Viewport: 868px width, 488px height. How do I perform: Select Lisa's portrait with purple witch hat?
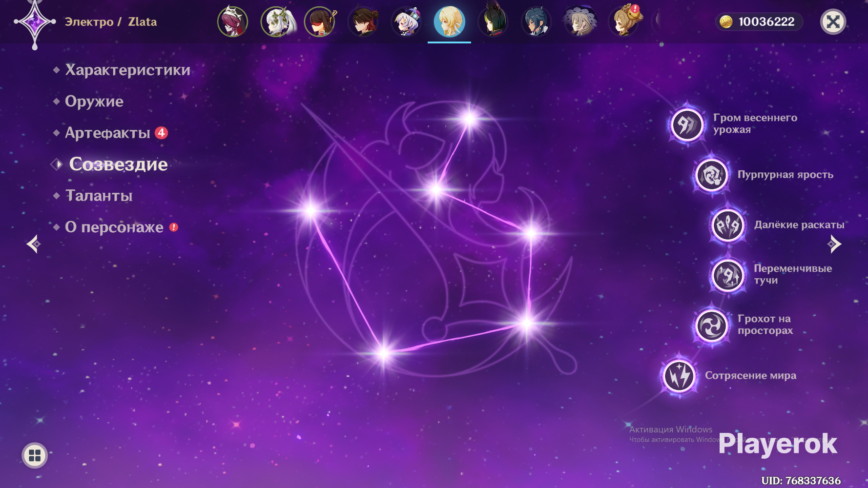tap(579, 21)
